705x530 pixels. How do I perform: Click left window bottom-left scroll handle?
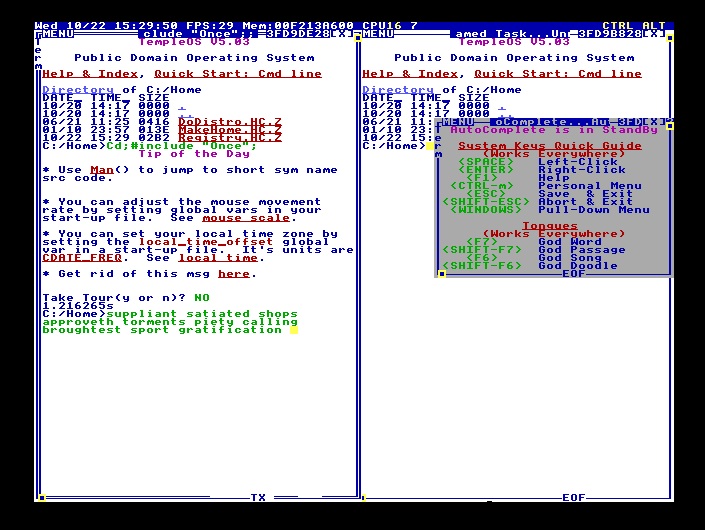[x=42, y=498]
